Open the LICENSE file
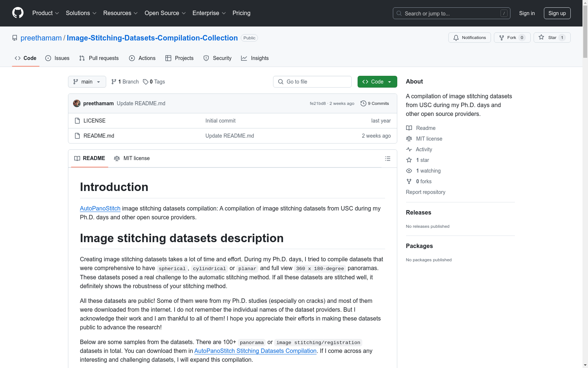The width and height of the screenshot is (588, 368). click(94, 121)
